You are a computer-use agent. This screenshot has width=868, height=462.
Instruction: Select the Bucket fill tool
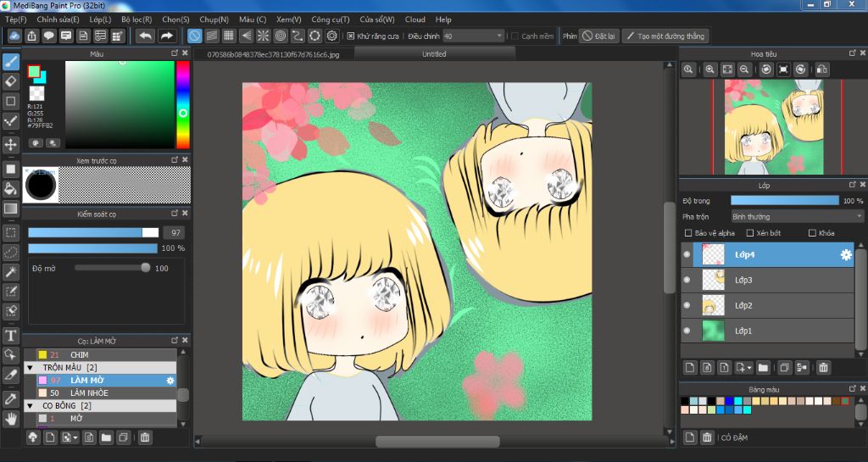[10, 189]
